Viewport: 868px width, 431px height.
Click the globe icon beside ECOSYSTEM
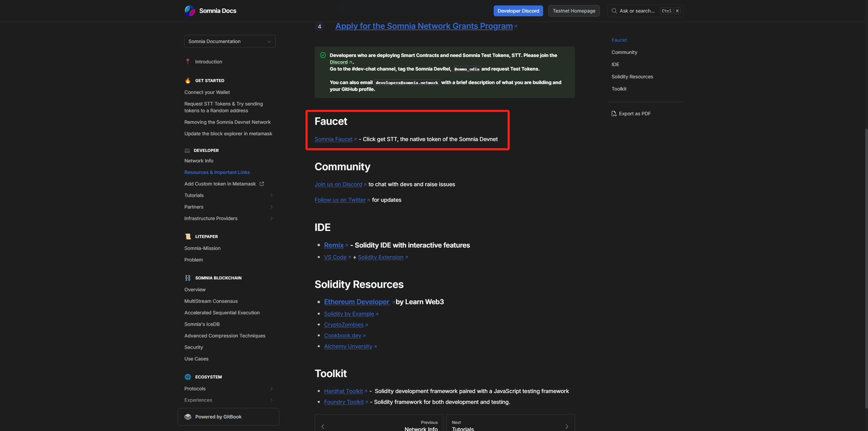point(188,377)
